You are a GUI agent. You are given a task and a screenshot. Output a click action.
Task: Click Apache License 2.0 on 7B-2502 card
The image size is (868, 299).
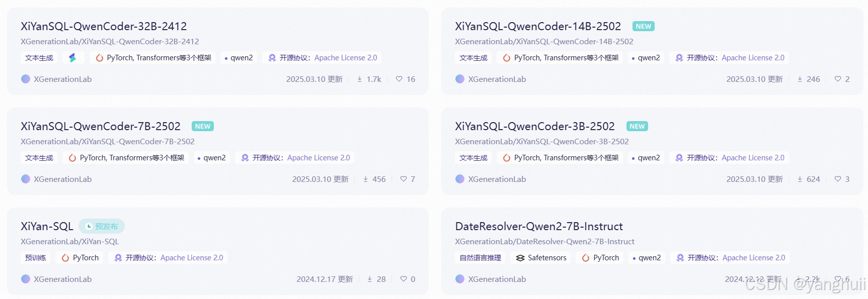(319, 158)
